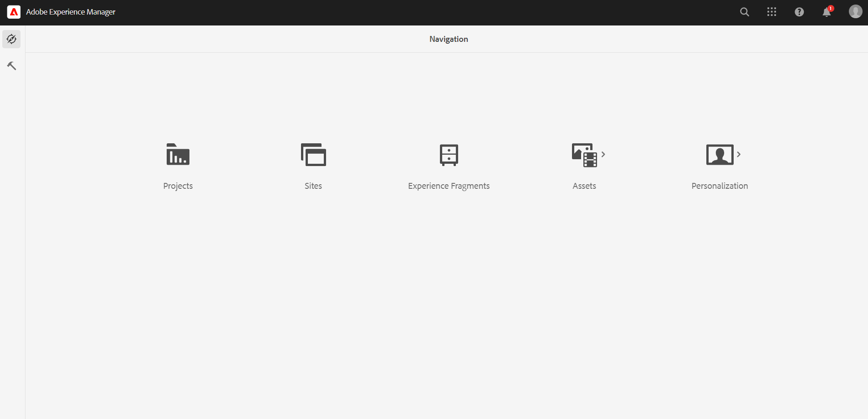Open the Sites stacked pages icon
Screen dimensions: 868x419
click(x=313, y=155)
